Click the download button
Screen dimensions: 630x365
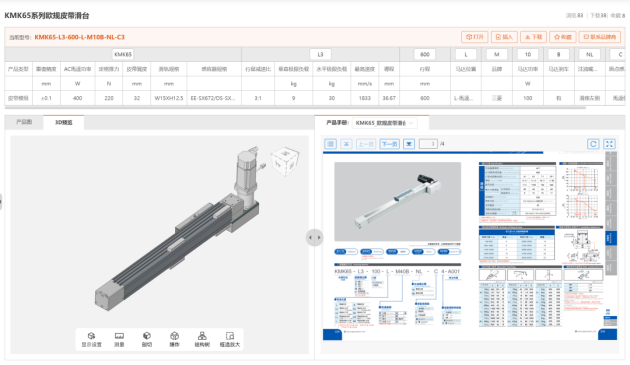pyautogui.click(x=534, y=37)
